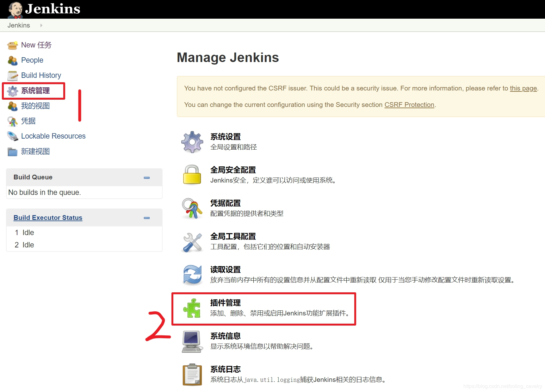The height and width of the screenshot is (392, 545).
Task: Open 系统日志 title link
Action: tap(226, 369)
